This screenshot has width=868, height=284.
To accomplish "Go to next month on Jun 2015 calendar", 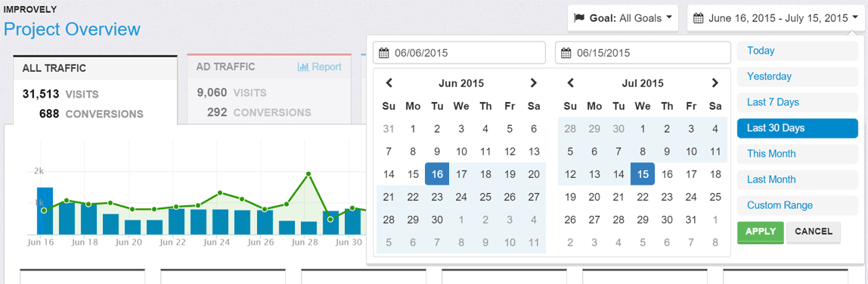I will point(533,83).
